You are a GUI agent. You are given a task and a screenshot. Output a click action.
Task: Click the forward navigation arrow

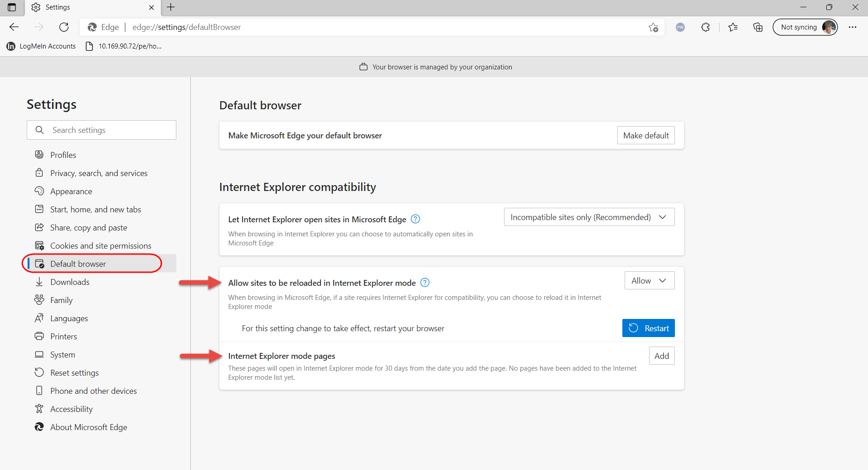pos(39,27)
